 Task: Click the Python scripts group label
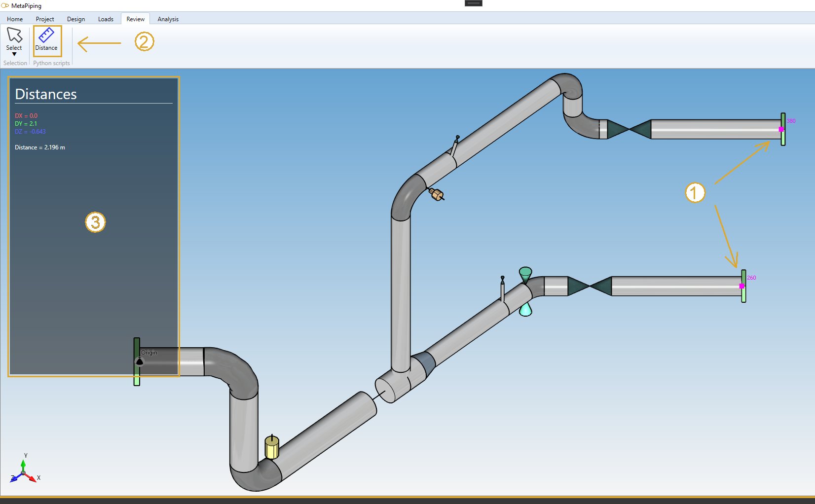click(51, 63)
